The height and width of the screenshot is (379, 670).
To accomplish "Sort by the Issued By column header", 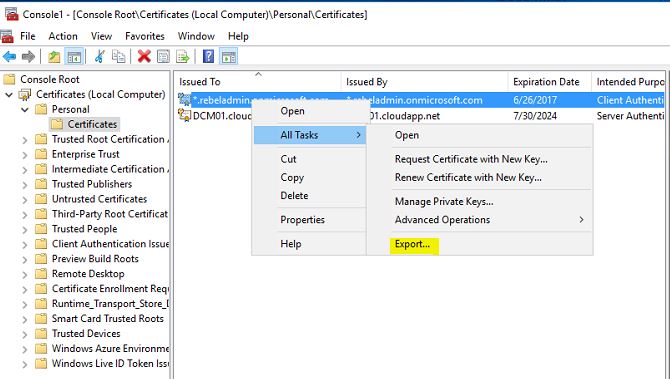I will (425, 82).
